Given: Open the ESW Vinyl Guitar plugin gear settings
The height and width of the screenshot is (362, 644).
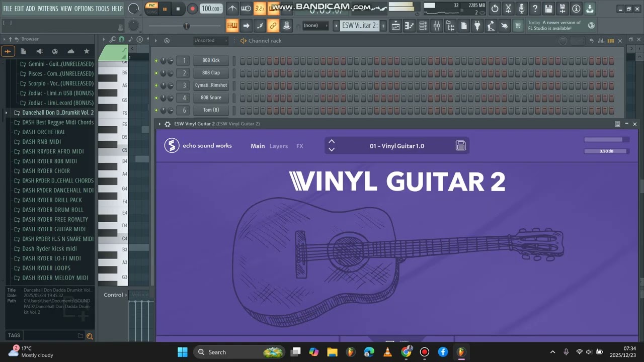Looking at the screenshot, I should [168, 124].
